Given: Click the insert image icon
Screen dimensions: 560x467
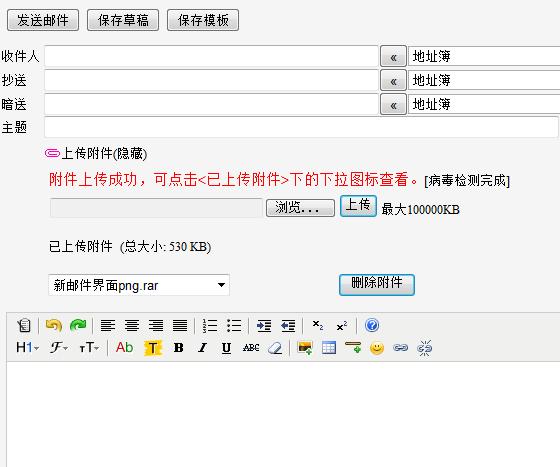Looking at the screenshot, I should click(305, 348).
